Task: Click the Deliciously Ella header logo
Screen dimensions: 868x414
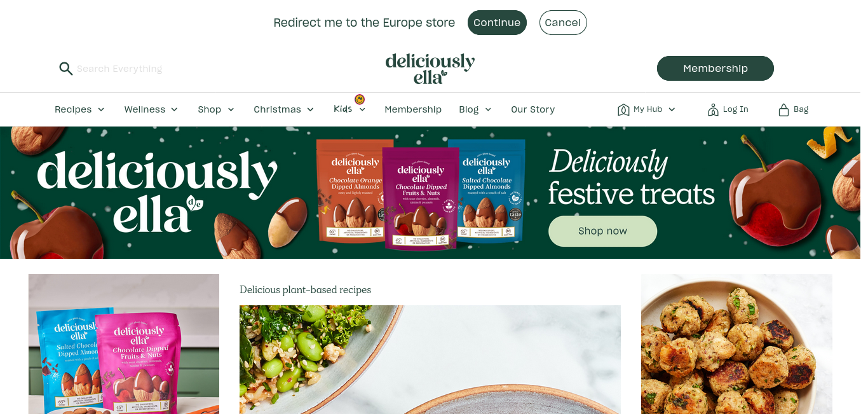Action: [x=430, y=69]
